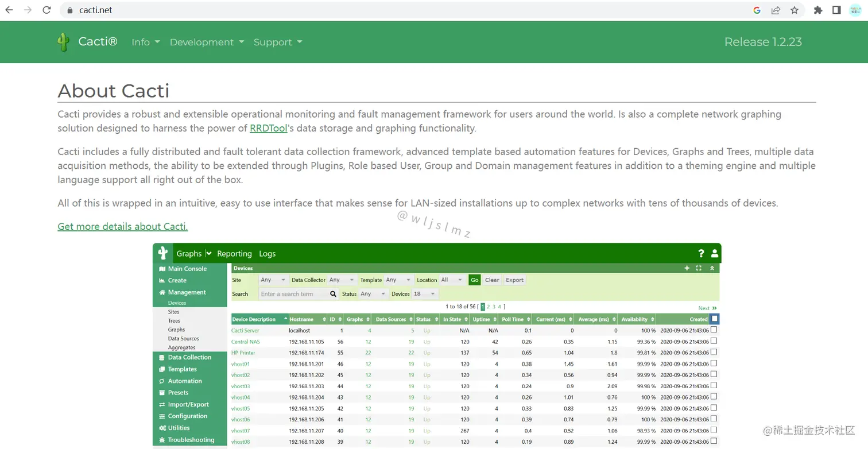Open the Site filter dropdown
Image resolution: width=868 pixels, height=449 pixels.
pos(273,280)
